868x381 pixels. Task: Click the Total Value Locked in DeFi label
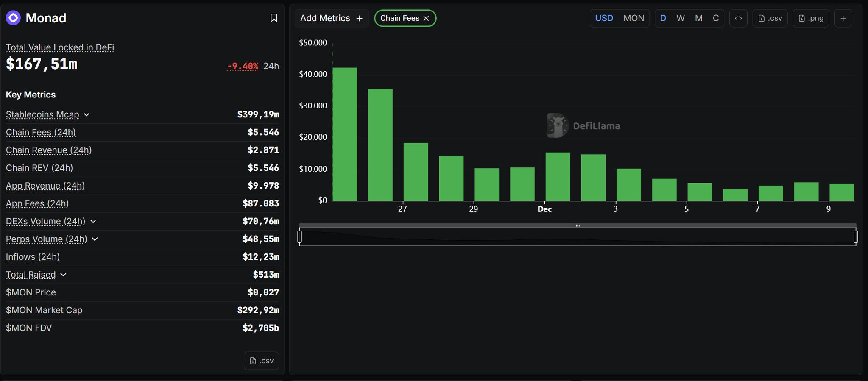[x=60, y=47]
